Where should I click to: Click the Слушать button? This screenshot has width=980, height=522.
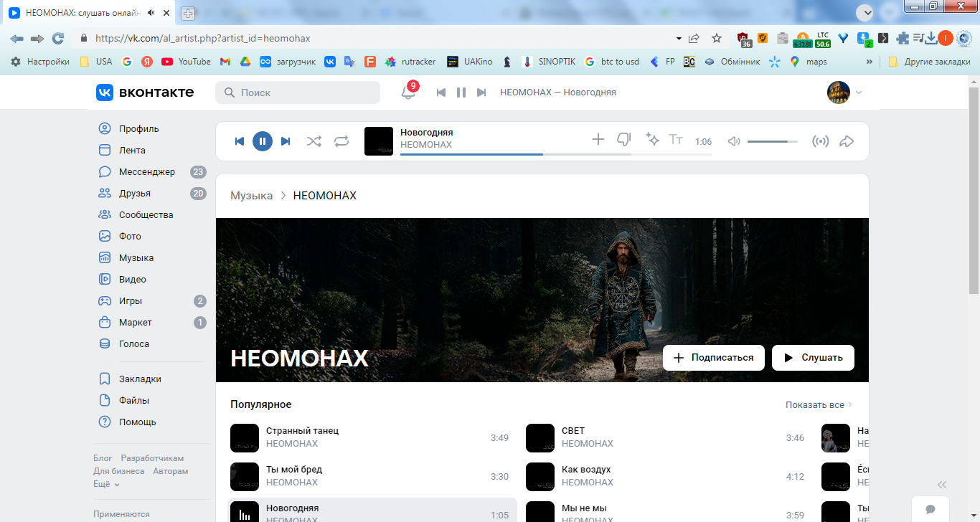click(x=813, y=357)
